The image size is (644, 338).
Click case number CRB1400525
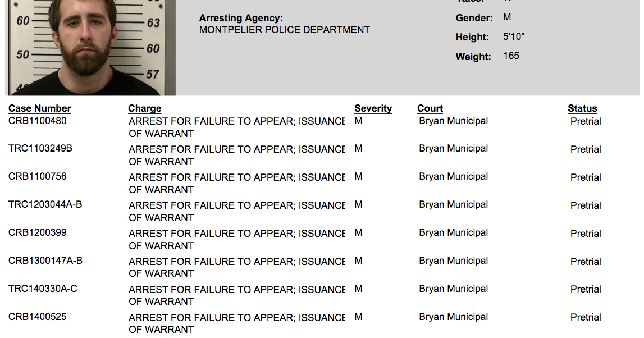tap(38, 317)
